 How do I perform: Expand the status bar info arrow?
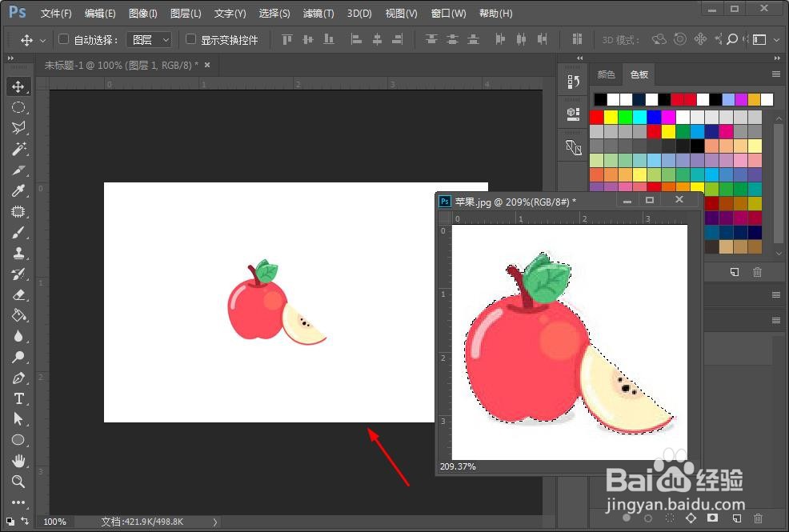(x=215, y=522)
